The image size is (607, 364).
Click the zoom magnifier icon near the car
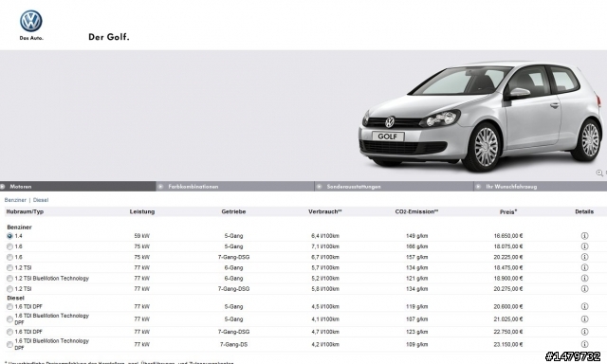click(x=599, y=173)
